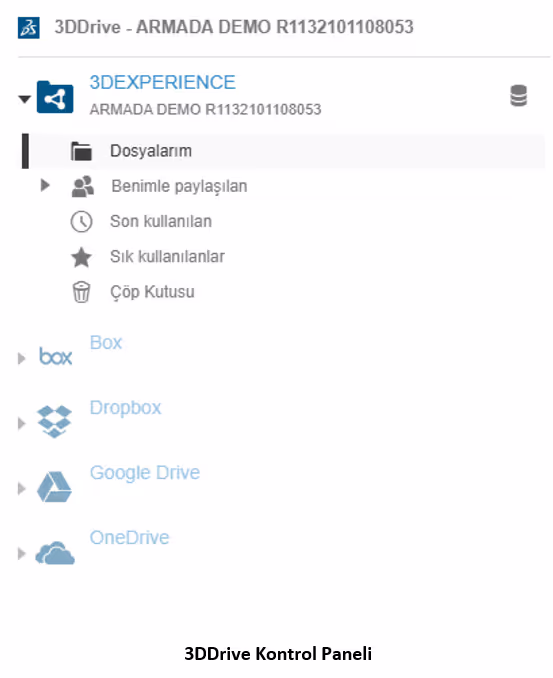Click the 3DEXPERIENCE heading link
Screen dimensions: 553x678
click(x=163, y=82)
